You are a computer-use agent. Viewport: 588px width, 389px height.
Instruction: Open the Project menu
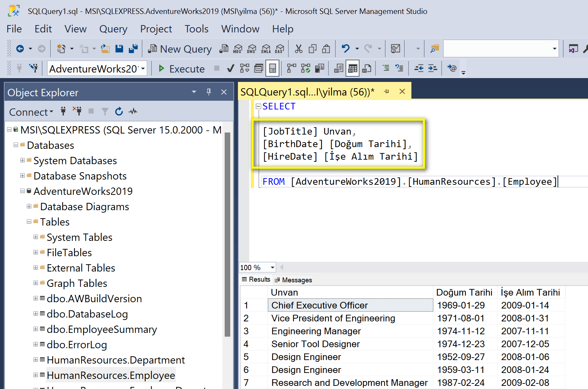156,29
